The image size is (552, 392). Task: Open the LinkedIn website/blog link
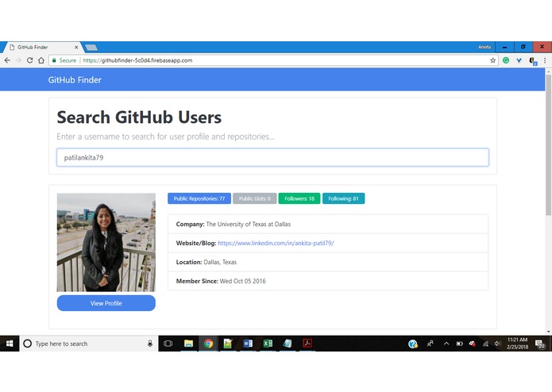point(276,243)
